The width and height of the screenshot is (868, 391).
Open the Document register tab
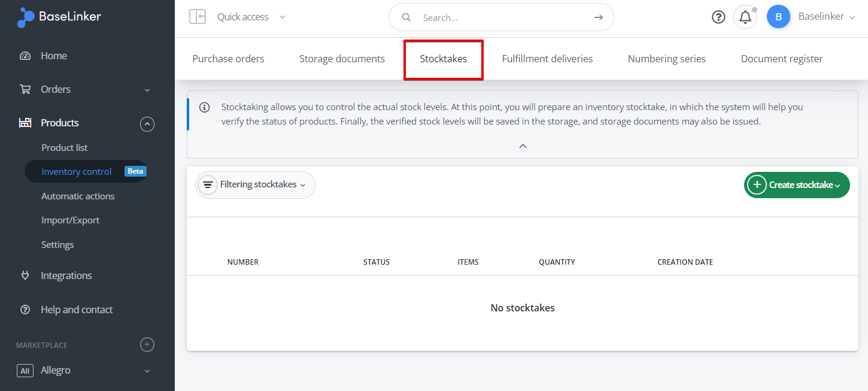[x=782, y=59]
